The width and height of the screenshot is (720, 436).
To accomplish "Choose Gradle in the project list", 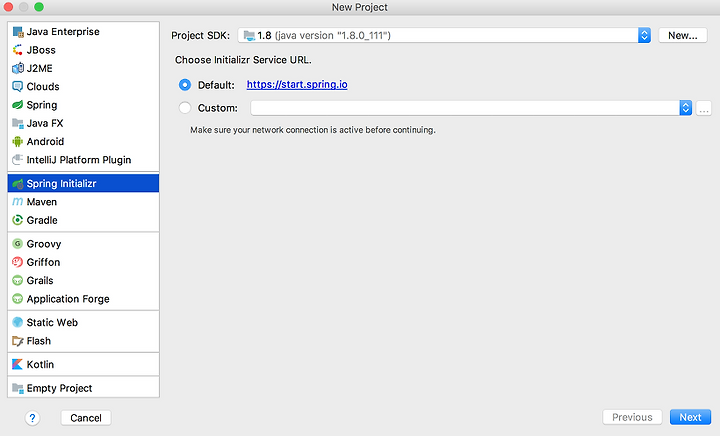I will (84, 220).
